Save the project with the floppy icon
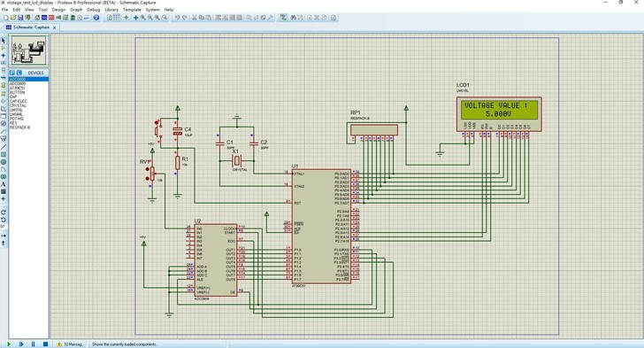 (20, 18)
